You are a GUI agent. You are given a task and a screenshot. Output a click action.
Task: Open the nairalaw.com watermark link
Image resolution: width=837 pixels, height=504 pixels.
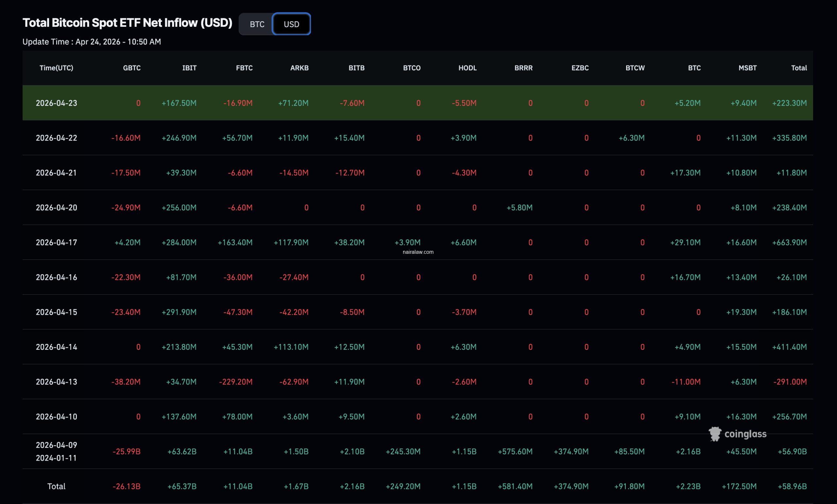click(x=418, y=252)
